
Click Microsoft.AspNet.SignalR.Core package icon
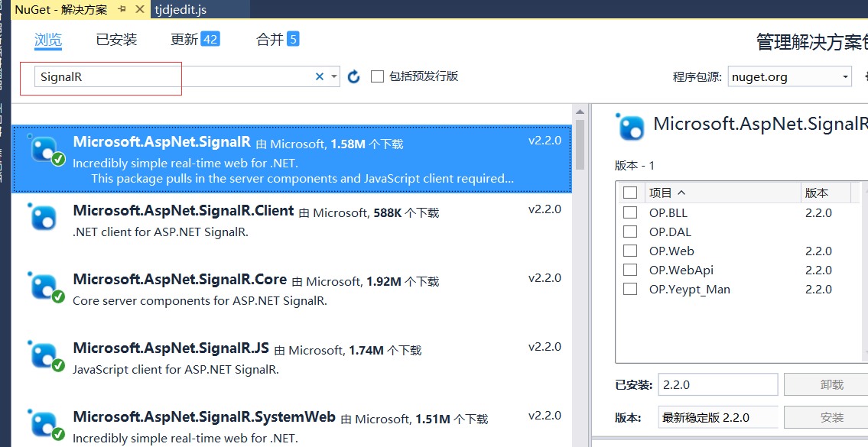[46, 287]
